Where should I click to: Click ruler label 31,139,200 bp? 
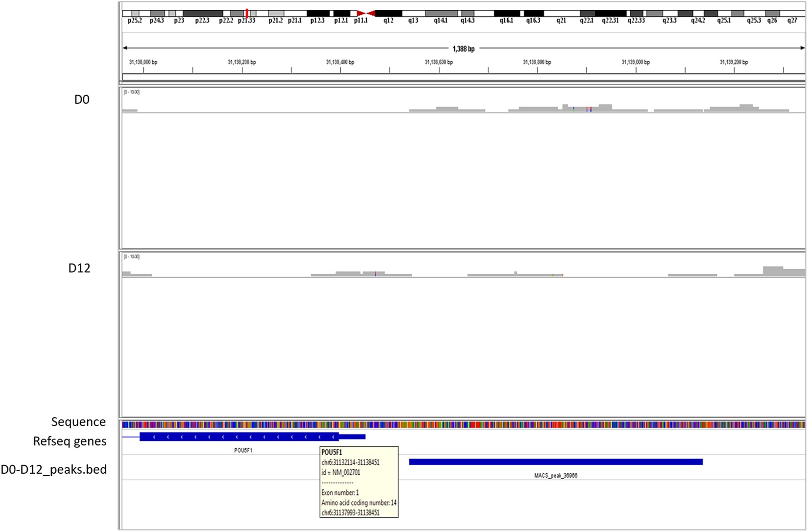734,62
